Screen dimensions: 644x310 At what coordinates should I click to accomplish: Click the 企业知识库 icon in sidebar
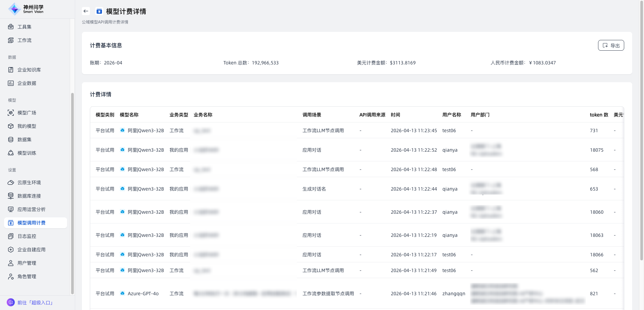[11, 70]
